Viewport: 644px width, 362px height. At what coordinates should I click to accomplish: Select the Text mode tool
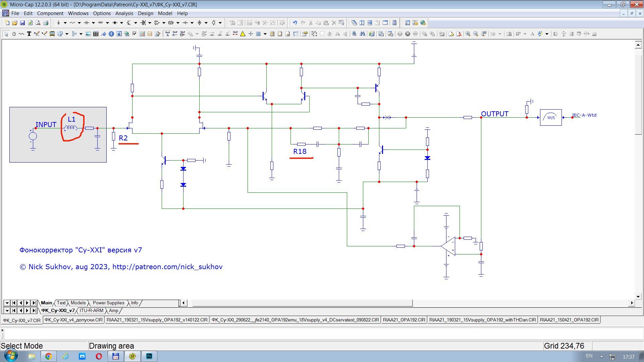[x=29, y=34]
